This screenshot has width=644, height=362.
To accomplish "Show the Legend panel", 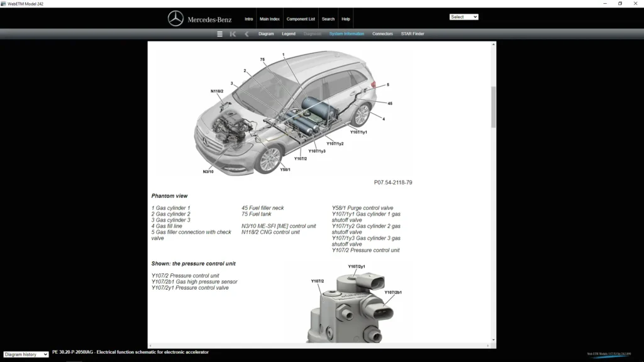I will click(288, 34).
